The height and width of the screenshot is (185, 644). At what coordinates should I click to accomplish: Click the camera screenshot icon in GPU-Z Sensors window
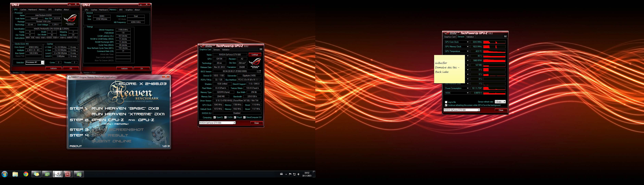[505, 36]
